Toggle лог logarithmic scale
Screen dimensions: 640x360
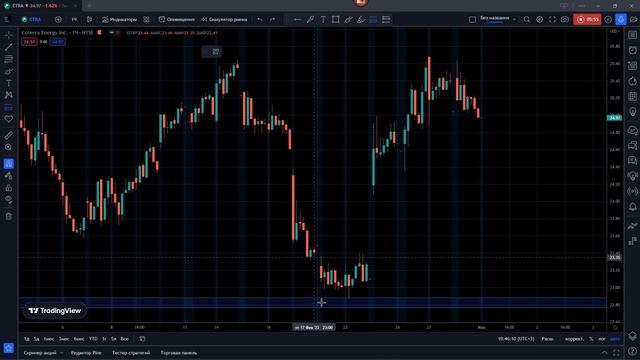[x=602, y=339]
